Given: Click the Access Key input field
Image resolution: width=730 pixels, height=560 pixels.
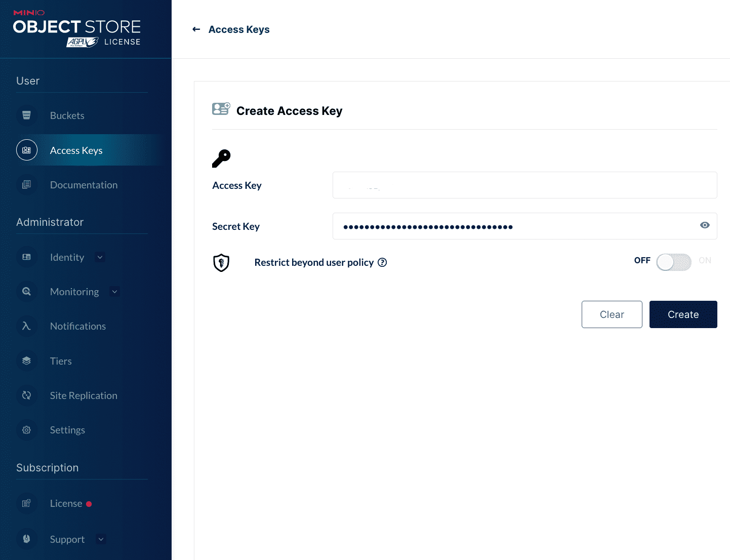Looking at the screenshot, I should (524, 185).
